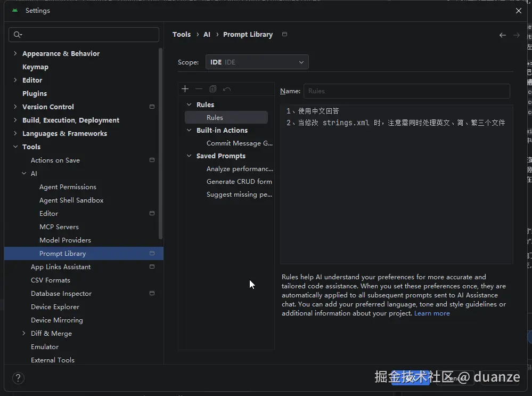
Task: Open help via question mark icon
Action: [18, 378]
